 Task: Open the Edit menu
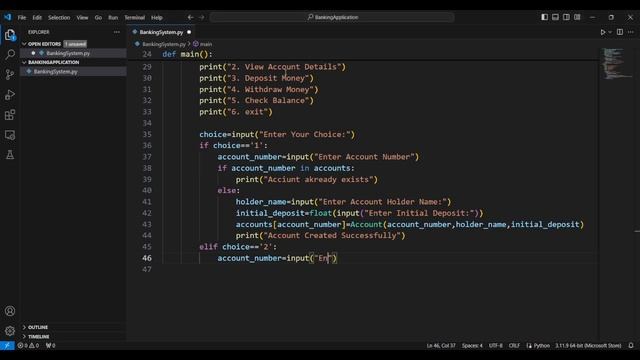click(37, 17)
